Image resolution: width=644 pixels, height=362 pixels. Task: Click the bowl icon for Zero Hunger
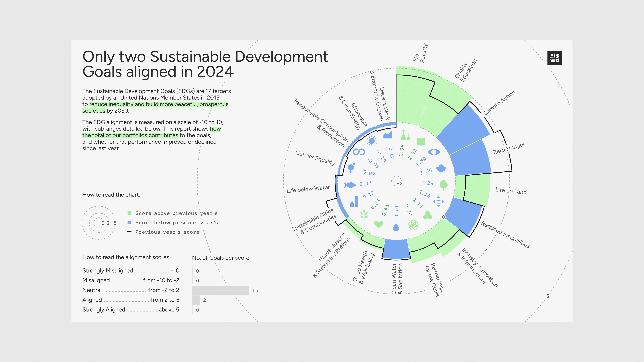[441, 168]
